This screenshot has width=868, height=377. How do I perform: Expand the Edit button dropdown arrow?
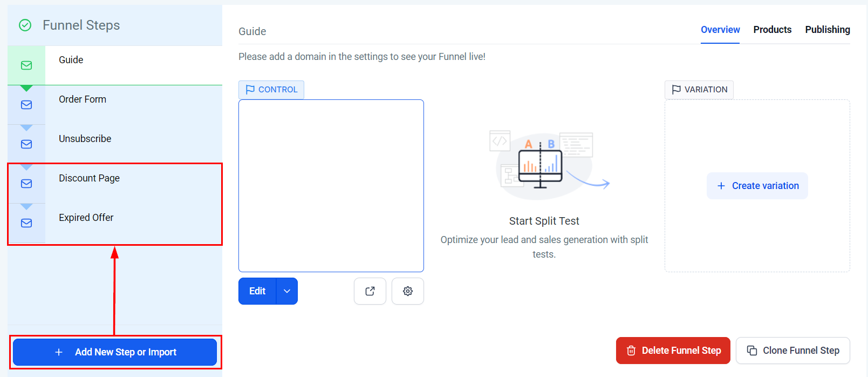[x=287, y=291]
